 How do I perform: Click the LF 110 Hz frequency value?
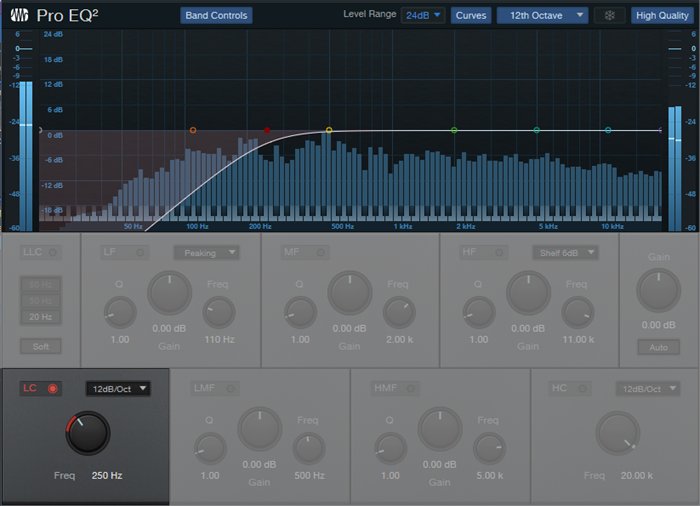[219, 339]
